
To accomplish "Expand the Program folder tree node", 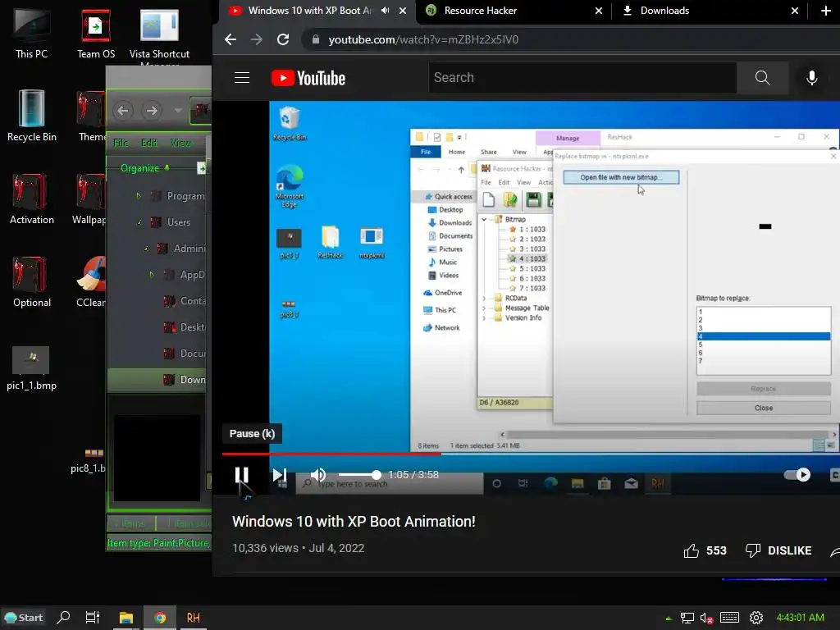I will 138,196.
